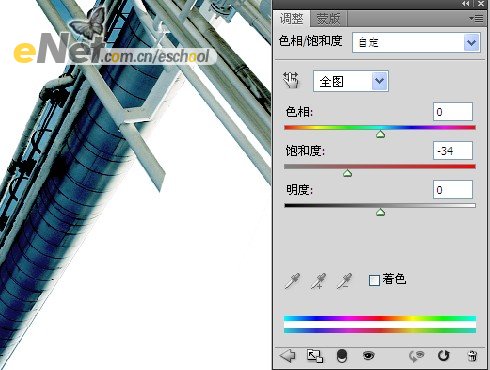The width and height of the screenshot is (490, 370).
Task: Click the expand view icon at panel bottom
Action: (x=315, y=356)
